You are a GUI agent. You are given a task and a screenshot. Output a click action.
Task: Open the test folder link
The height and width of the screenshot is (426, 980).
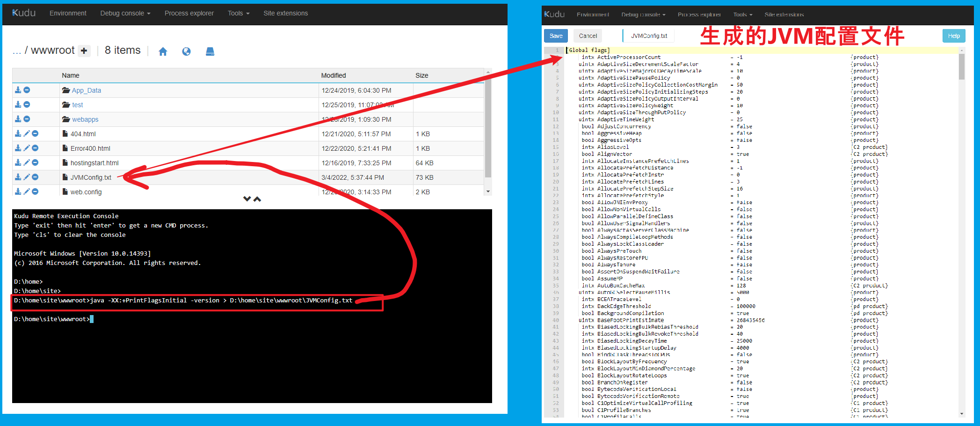[77, 105]
